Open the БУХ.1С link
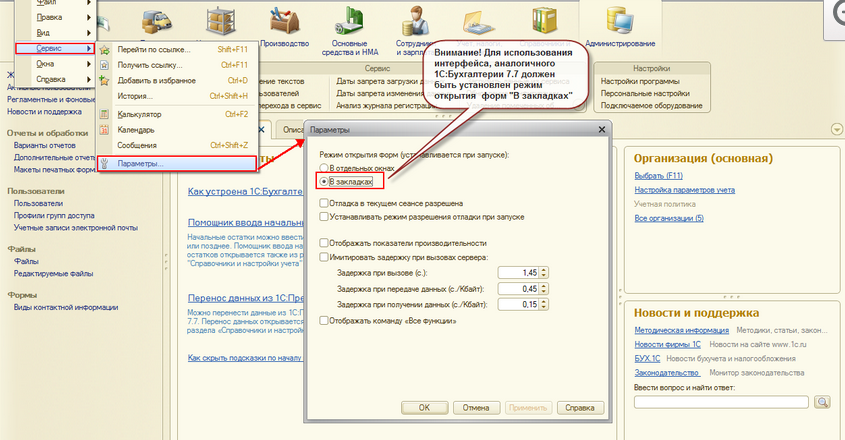Viewport: 845px width, 440px height. coord(647,359)
